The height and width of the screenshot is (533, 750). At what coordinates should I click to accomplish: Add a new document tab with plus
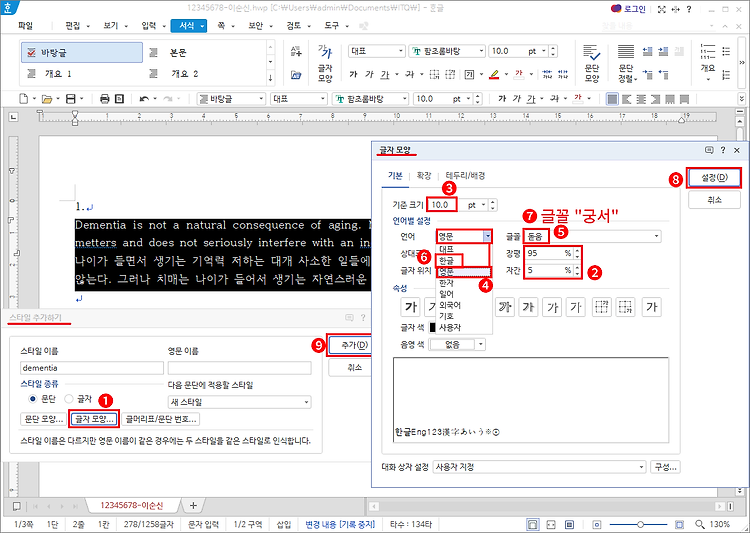coord(193,505)
